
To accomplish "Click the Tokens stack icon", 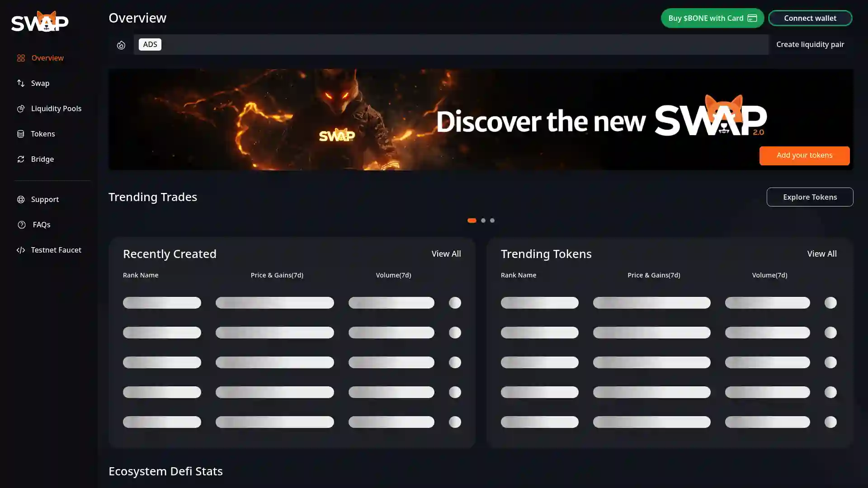I will pos(21,134).
